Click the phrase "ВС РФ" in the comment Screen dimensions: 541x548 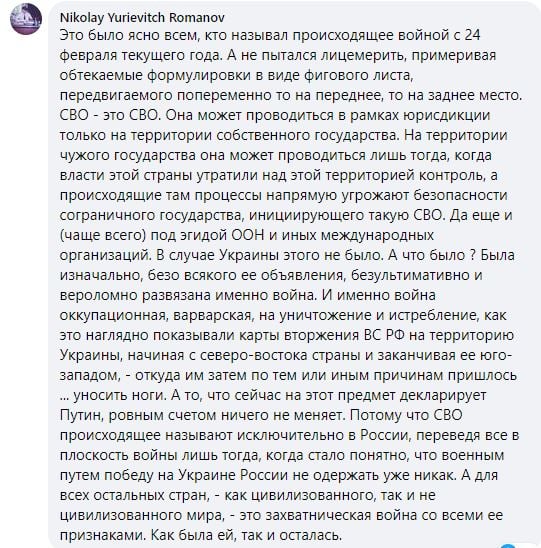pos(384,335)
